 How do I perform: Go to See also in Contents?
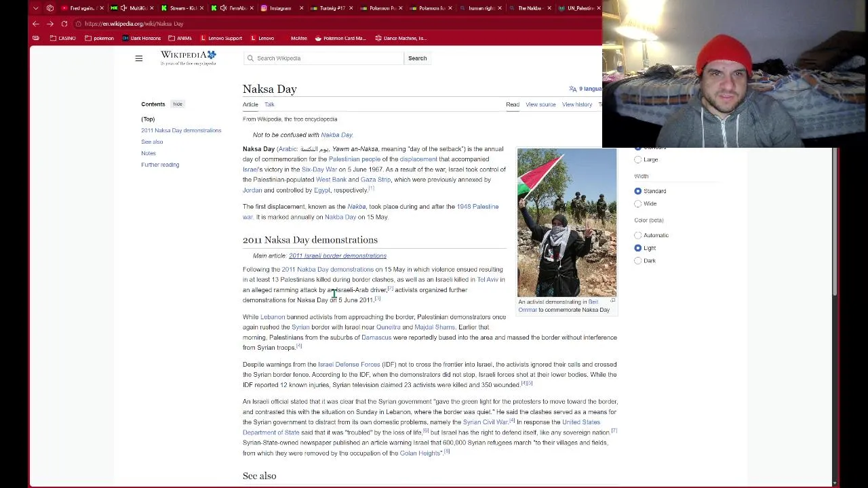click(152, 142)
